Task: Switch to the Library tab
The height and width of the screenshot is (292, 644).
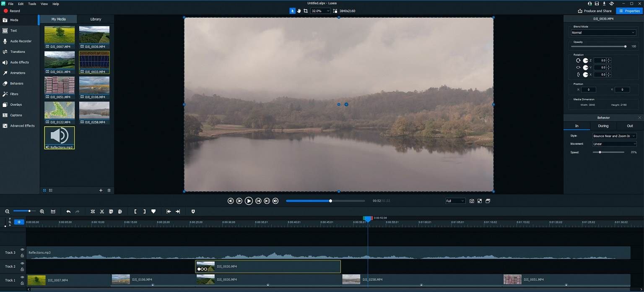Action: point(96,19)
